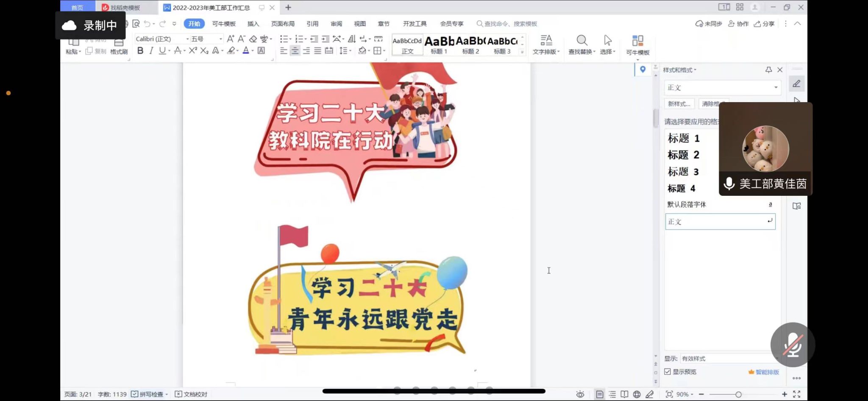Click the clear formatting eraser icon
The image size is (868, 401).
[x=253, y=39]
